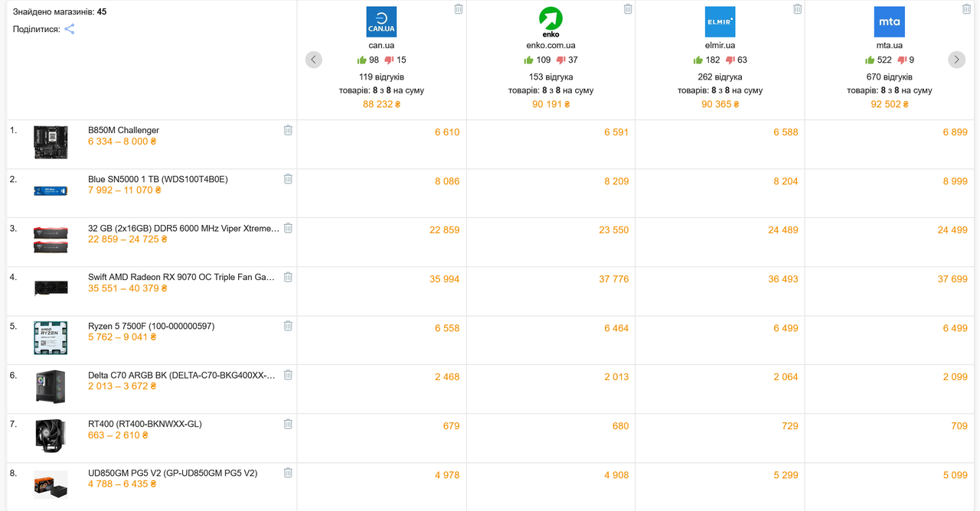This screenshot has width=980, height=511.
Task: Open Ryzen 5 7500F product link
Action: (x=151, y=326)
